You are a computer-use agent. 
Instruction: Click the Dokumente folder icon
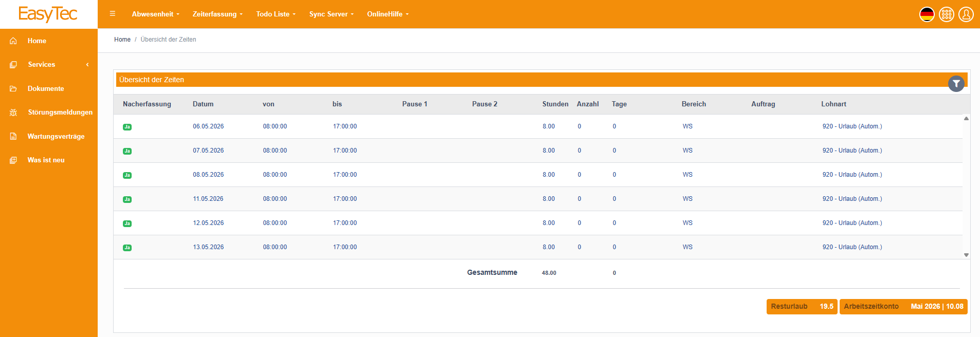(x=13, y=88)
